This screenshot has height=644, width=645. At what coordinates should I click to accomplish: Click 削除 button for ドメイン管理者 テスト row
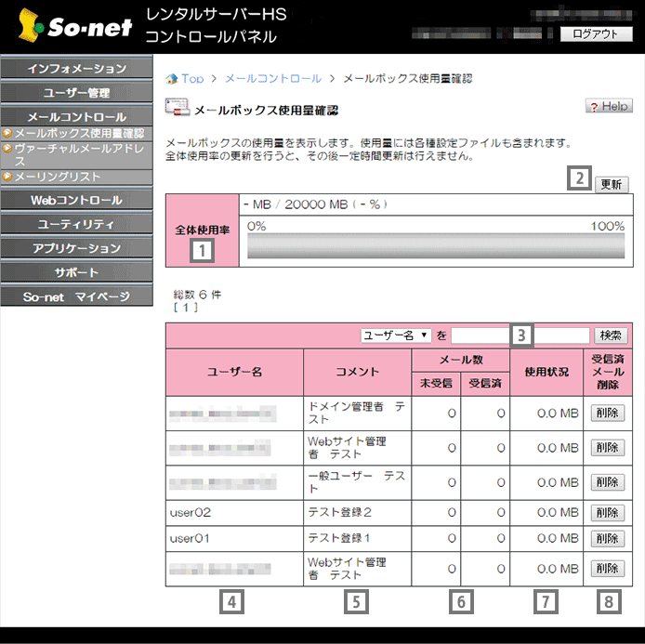pos(608,413)
